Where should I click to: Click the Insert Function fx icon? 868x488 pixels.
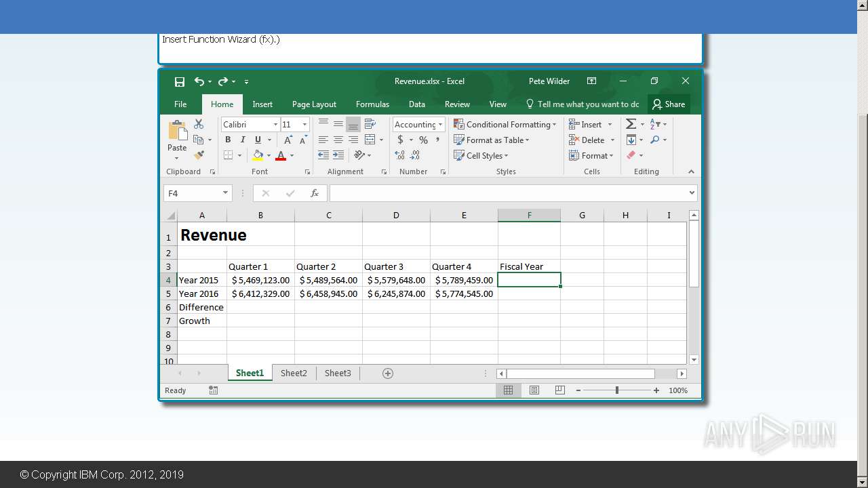coord(315,193)
